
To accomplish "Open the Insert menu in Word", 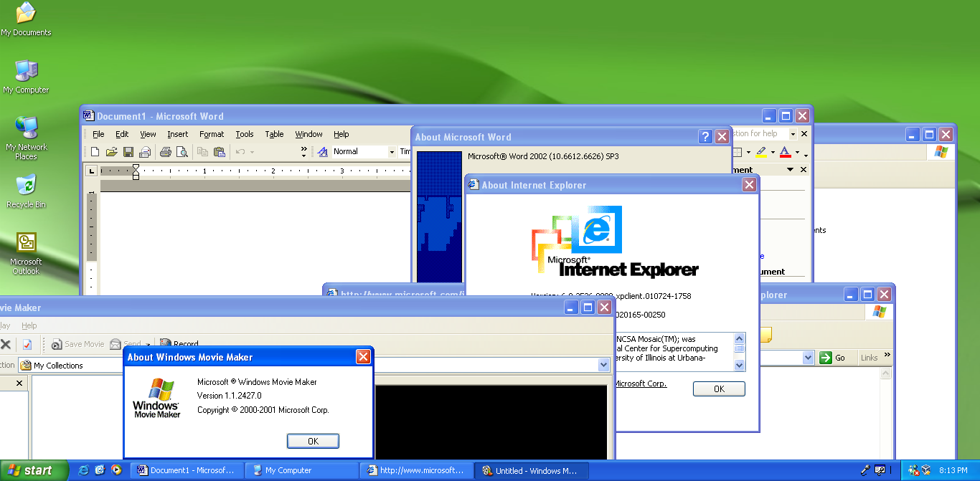I will pos(177,134).
